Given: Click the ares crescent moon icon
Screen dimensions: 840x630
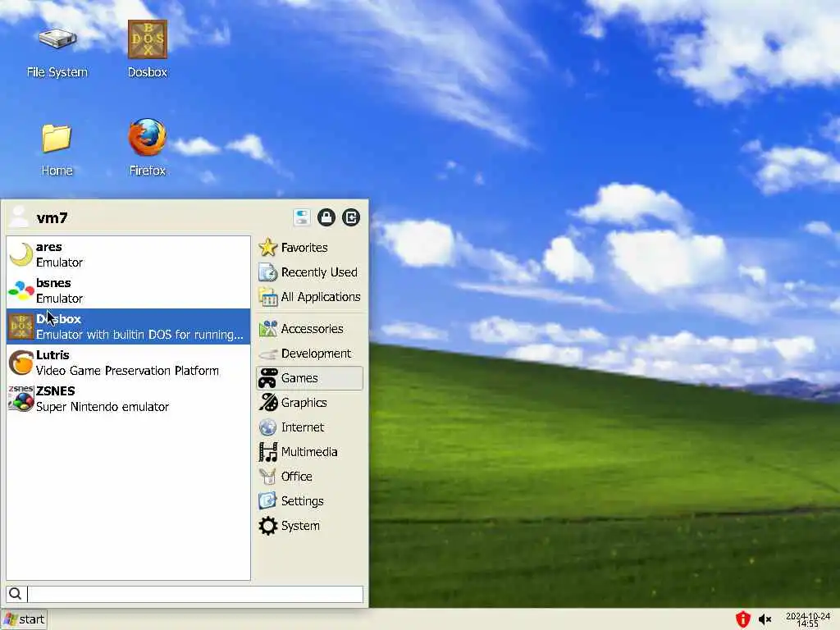Looking at the screenshot, I should [21, 254].
